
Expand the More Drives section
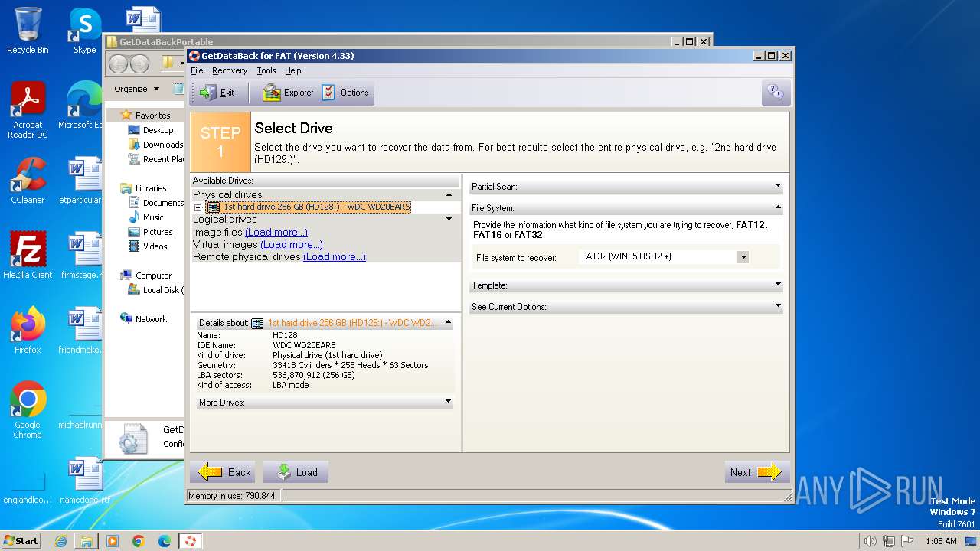448,402
